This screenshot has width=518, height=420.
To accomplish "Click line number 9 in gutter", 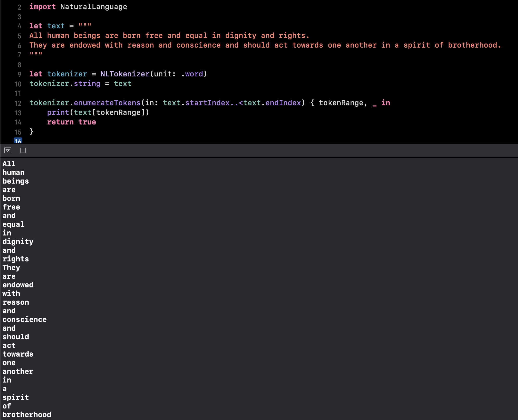I will click(19, 74).
